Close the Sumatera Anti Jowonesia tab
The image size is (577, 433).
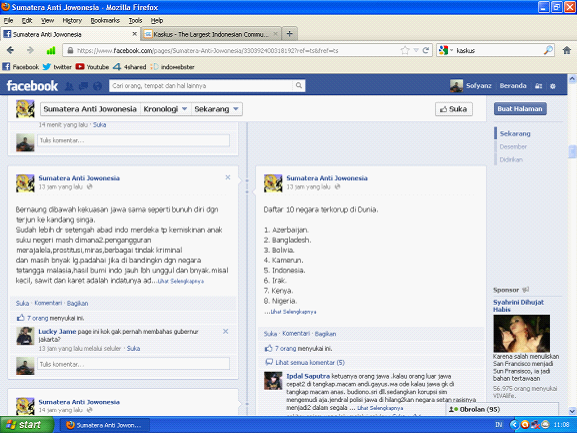[134, 34]
